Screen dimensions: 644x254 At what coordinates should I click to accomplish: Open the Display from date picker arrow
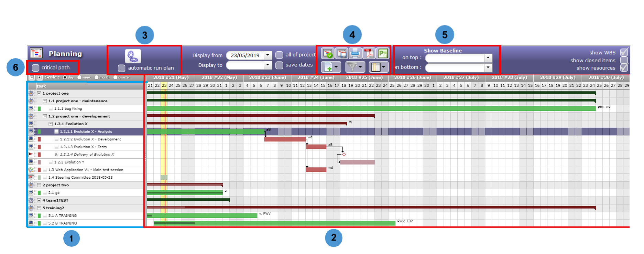pyautogui.click(x=268, y=55)
